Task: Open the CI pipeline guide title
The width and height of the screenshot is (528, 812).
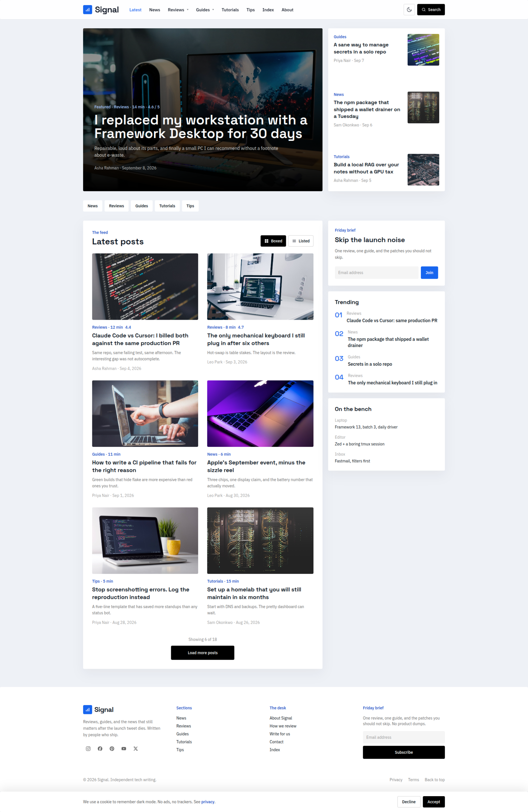Action: click(x=144, y=466)
